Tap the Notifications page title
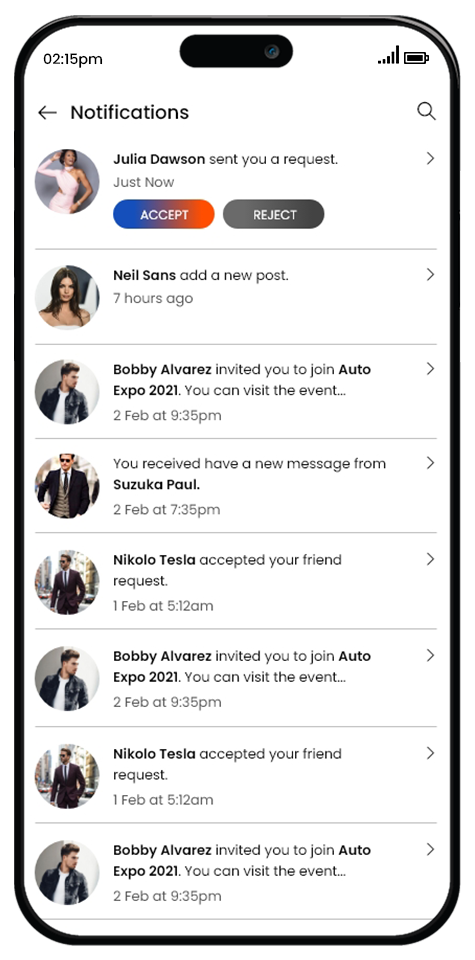475x960 pixels. [x=130, y=112]
